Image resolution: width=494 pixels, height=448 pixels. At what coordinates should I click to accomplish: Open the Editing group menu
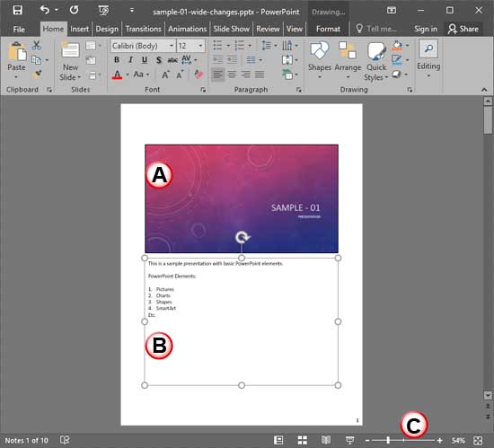pos(428,59)
